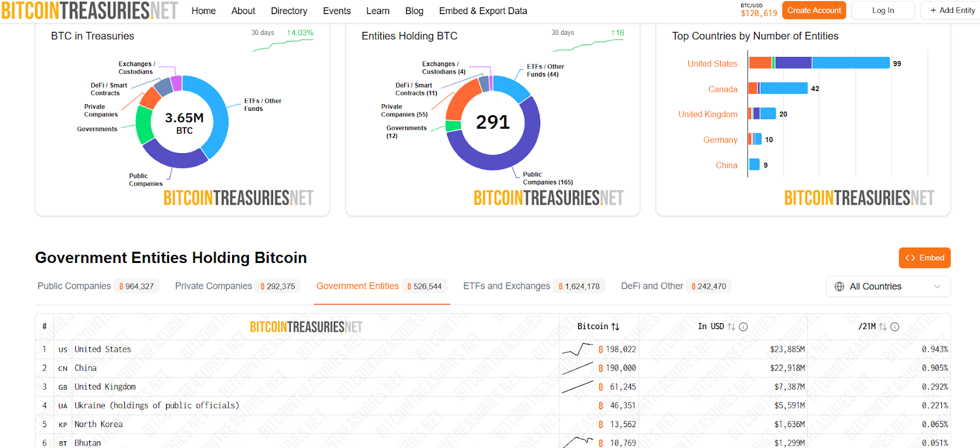Open the All Countries dropdown

tap(888, 287)
